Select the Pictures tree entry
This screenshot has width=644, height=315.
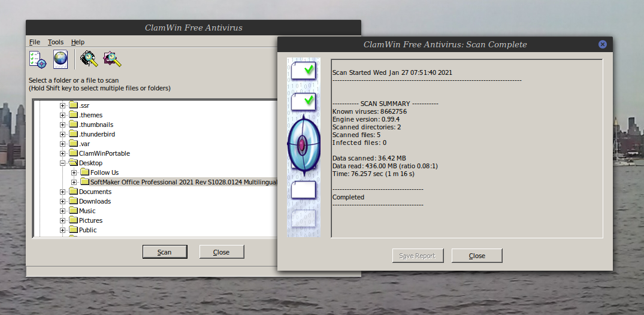91,220
